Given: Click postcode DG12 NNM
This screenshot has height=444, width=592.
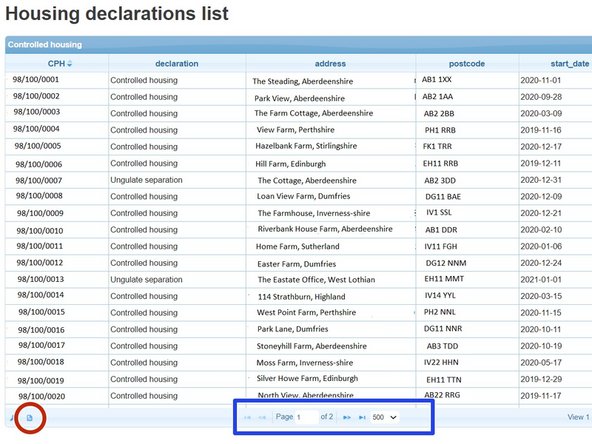Looking at the screenshot, I should click(446, 263).
